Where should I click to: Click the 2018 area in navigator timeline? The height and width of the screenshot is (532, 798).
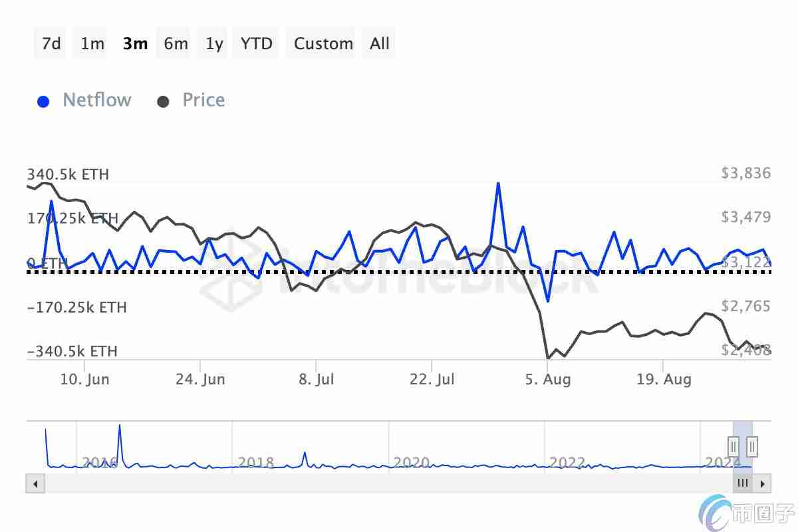pos(256,462)
